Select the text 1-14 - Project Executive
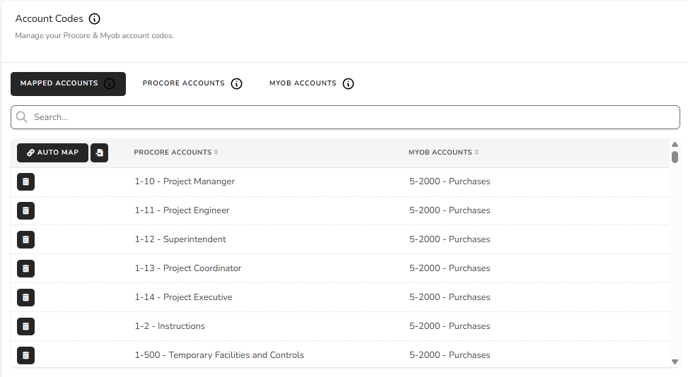 pyautogui.click(x=183, y=297)
